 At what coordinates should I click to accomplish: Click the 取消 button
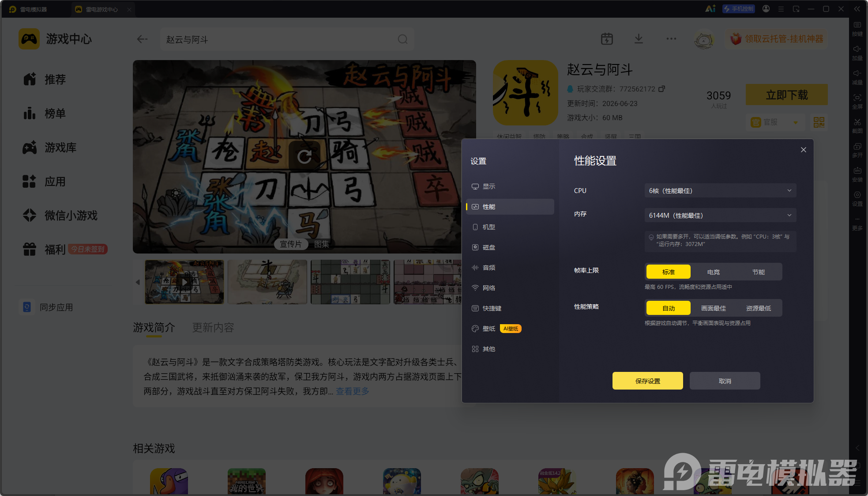tap(725, 381)
